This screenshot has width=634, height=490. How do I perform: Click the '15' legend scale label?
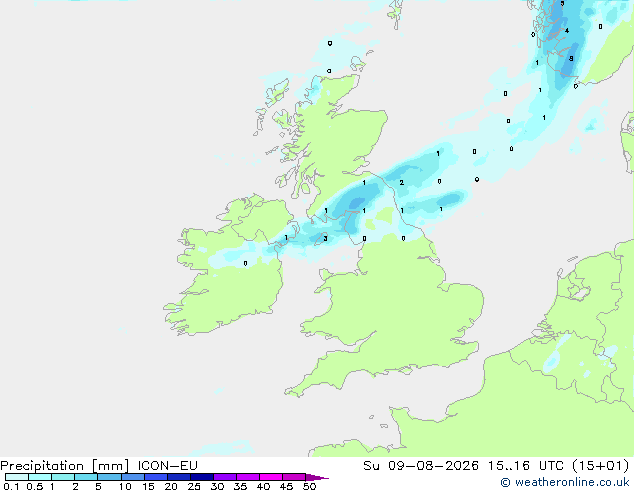pos(148,486)
